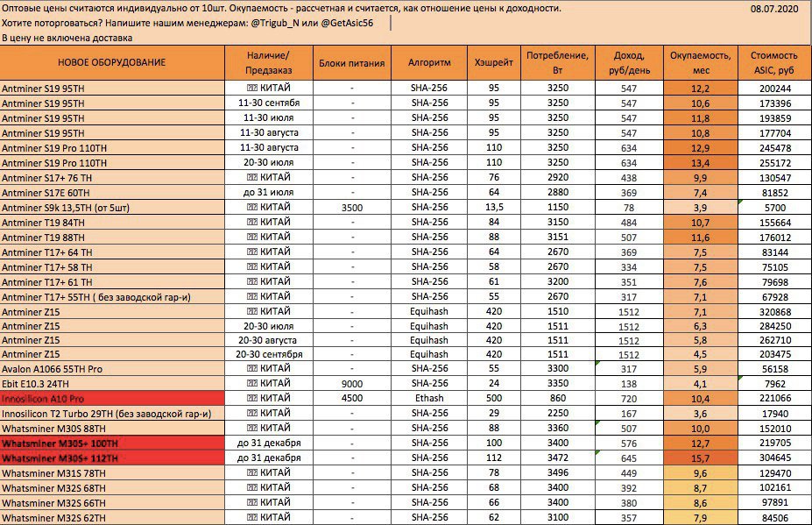Click the 'Antminer S9k 13,5TH (от 5шт)' cell
Image resolution: width=812 pixels, height=525 pixels.
pyautogui.click(x=112, y=208)
